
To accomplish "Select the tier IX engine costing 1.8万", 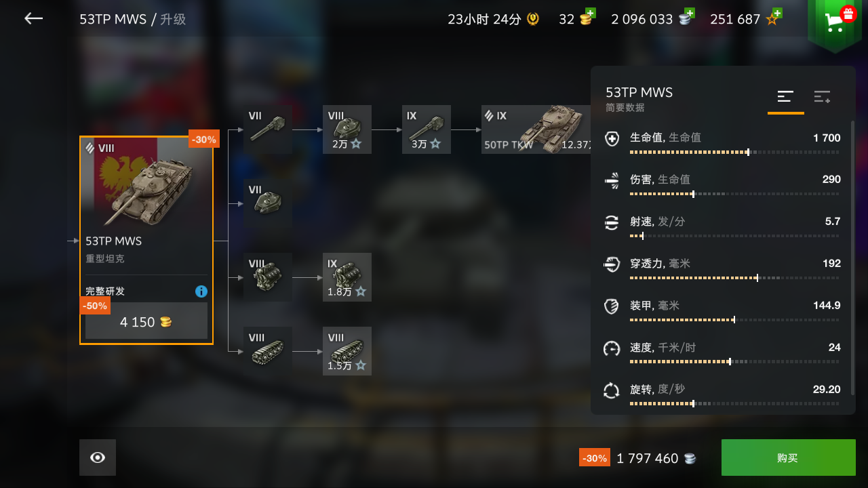I will click(x=347, y=277).
